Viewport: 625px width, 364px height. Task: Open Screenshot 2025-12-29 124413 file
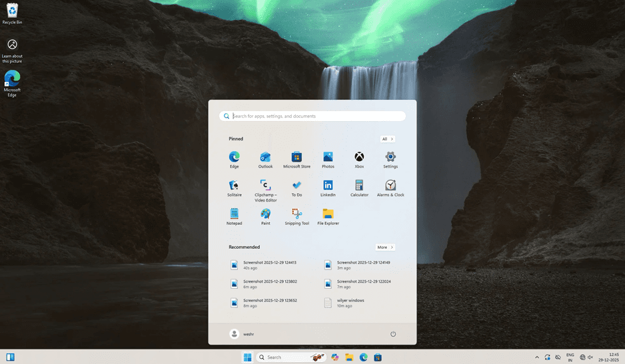pyautogui.click(x=271, y=265)
